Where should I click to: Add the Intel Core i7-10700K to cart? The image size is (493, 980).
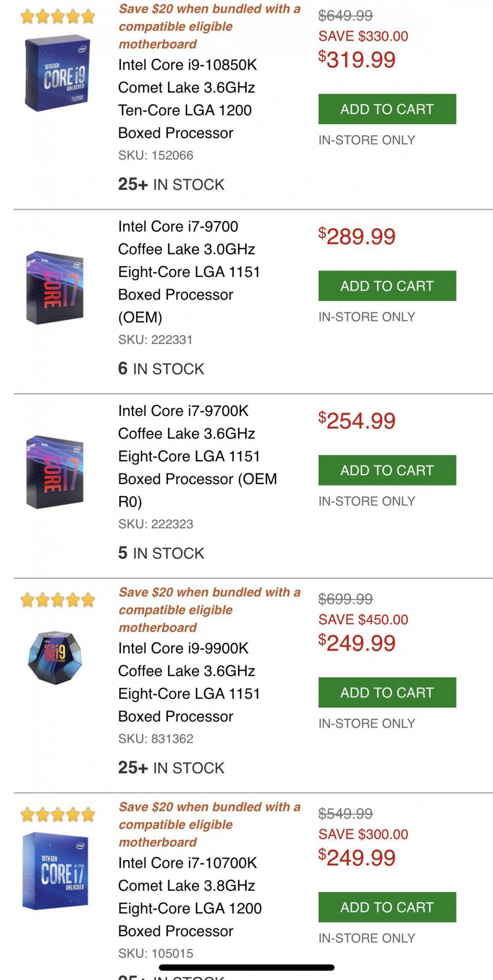pos(387,907)
